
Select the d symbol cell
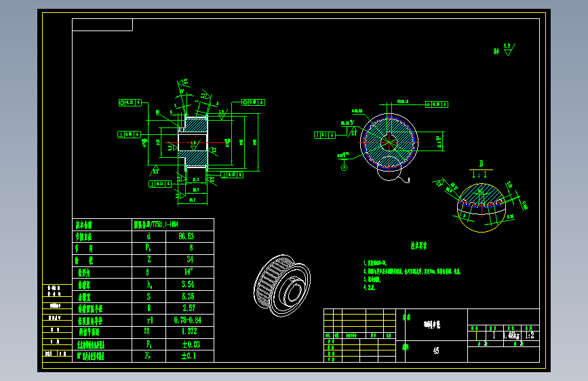(149, 236)
